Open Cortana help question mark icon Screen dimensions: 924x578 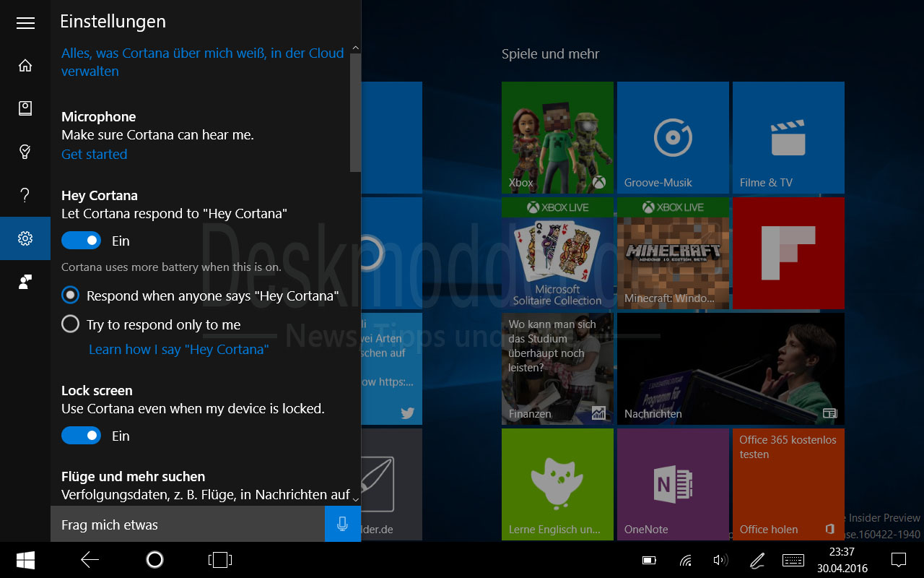click(x=25, y=194)
